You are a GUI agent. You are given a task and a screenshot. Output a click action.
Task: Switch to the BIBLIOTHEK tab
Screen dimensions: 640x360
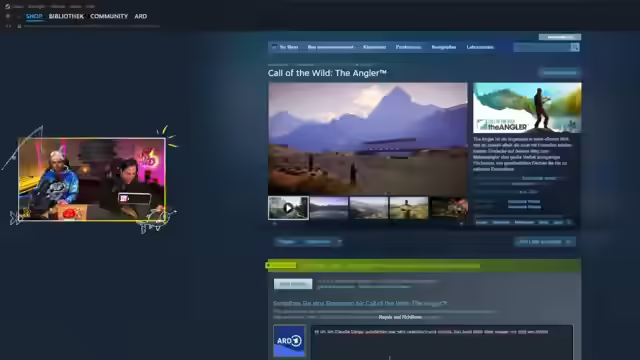pyautogui.click(x=66, y=16)
